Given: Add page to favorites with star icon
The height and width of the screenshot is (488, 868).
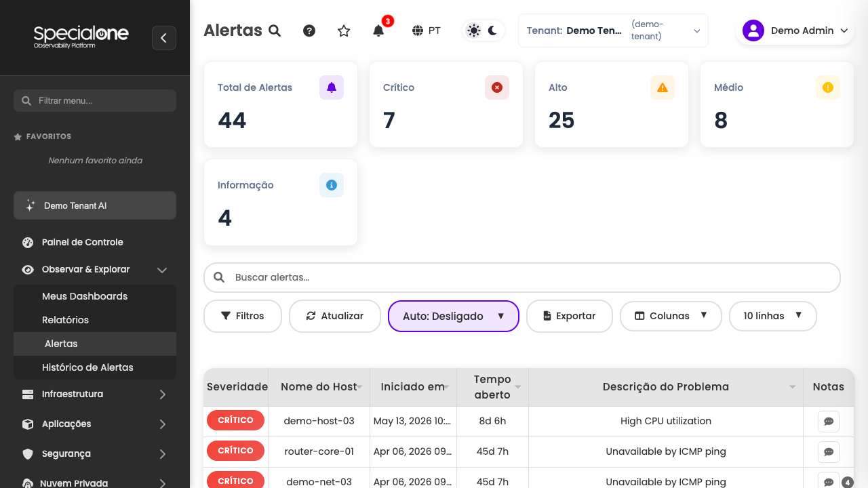Looking at the screenshot, I should (x=344, y=30).
